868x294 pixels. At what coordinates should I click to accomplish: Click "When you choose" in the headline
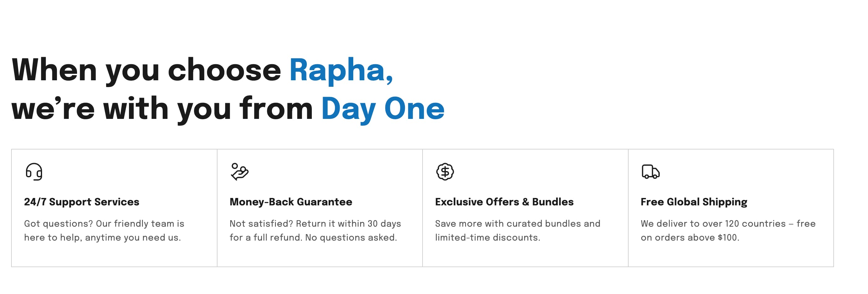[x=146, y=70]
